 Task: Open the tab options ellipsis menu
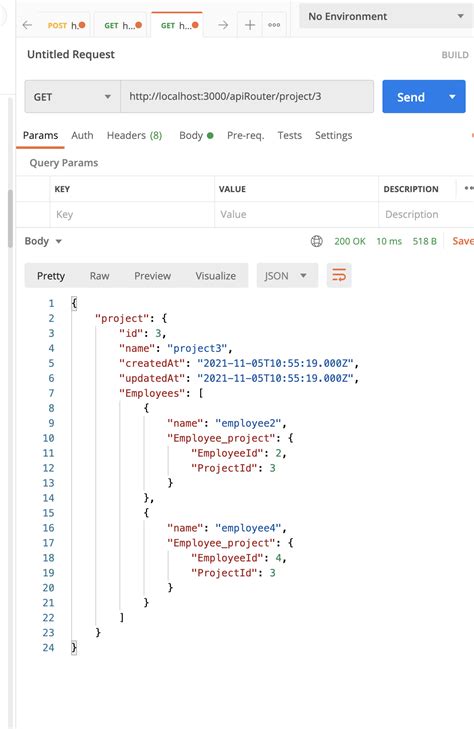coord(274,25)
